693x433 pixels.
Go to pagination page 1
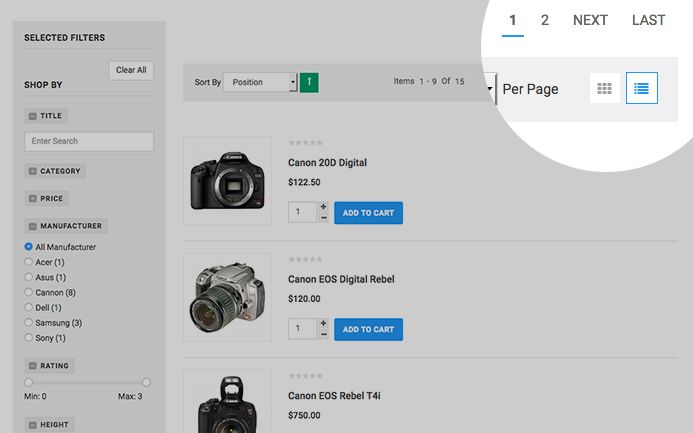click(x=513, y=20)
